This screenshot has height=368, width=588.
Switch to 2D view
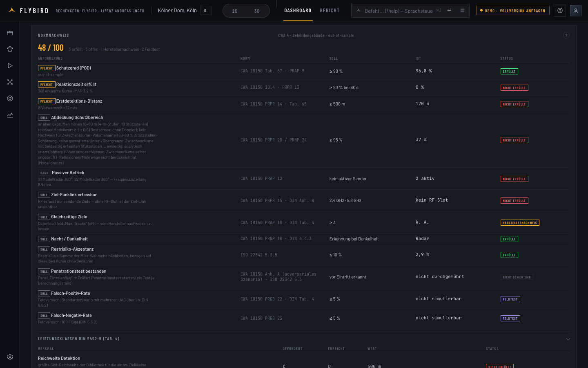[x=235, y=11]
